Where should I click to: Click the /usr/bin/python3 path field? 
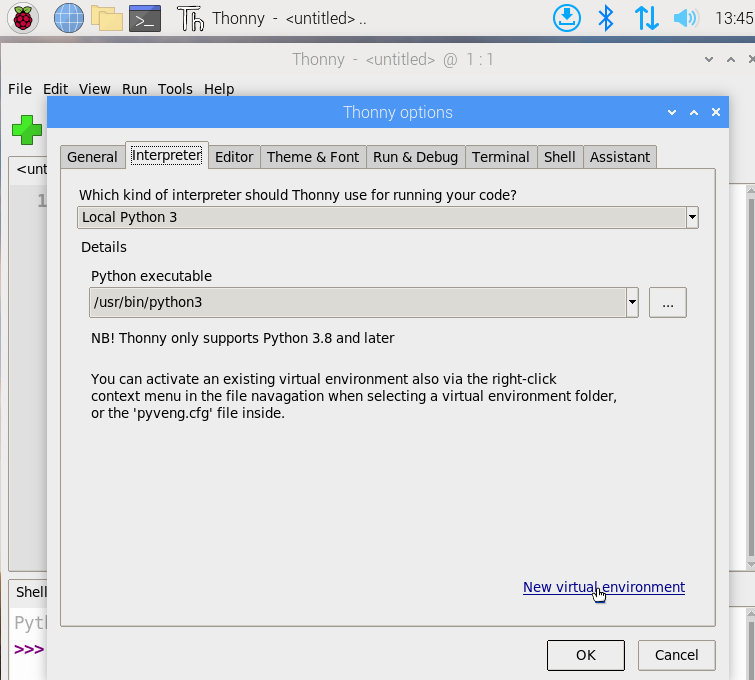point(358,302)
